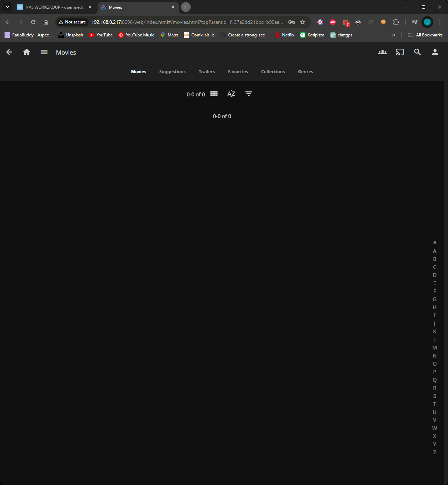Open the hamburger navigation menu

point(44,52)
